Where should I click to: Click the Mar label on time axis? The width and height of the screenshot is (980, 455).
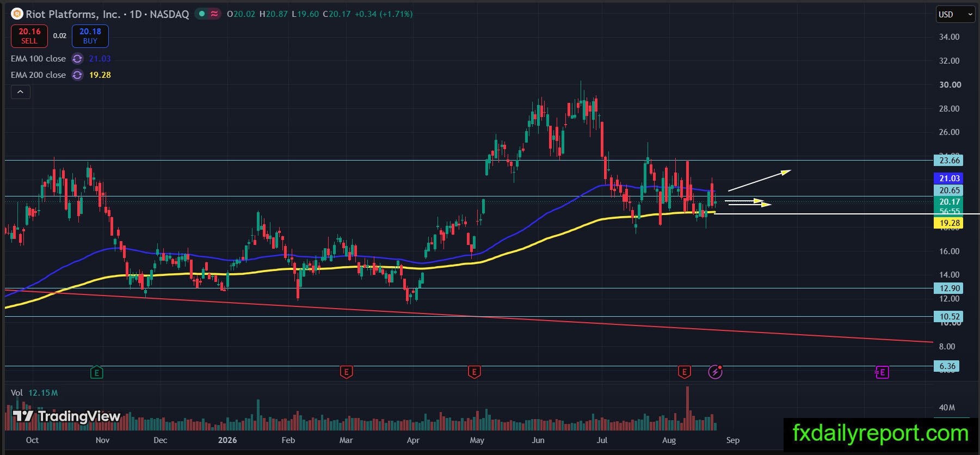coord(346,440)
